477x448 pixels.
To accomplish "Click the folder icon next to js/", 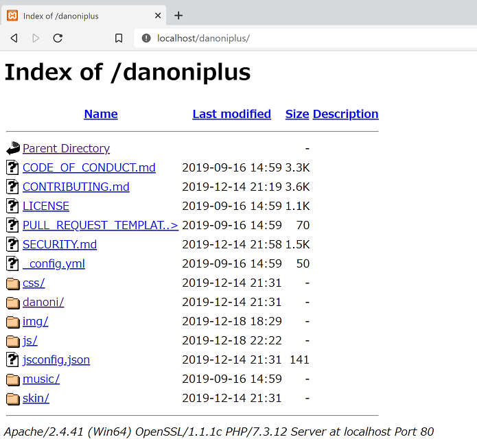I will pos(13,341).
